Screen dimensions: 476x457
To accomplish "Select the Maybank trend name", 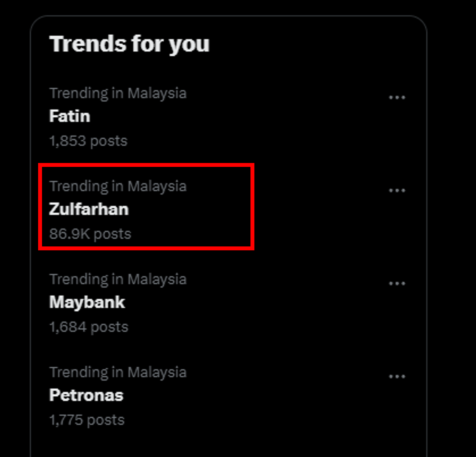I will (87, 302).
